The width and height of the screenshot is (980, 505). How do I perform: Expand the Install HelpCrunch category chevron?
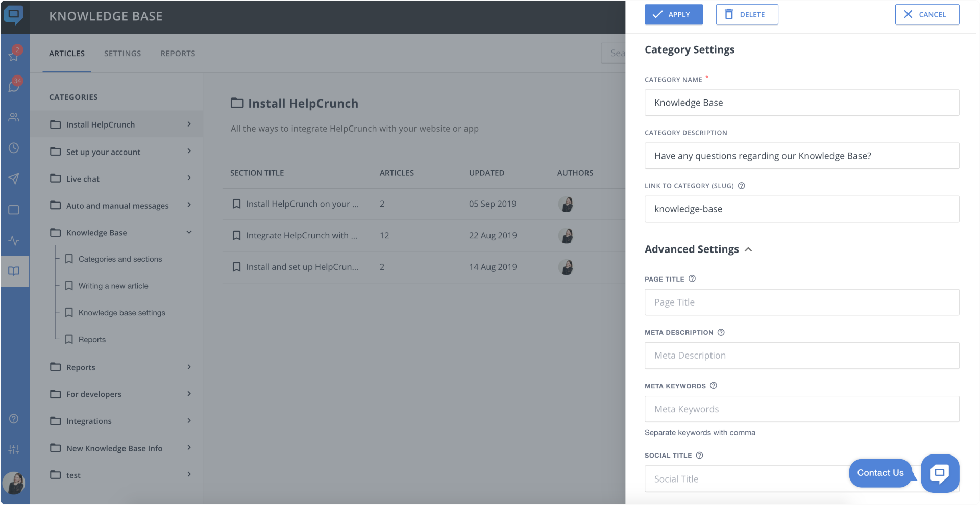click(x=189, y=124)
